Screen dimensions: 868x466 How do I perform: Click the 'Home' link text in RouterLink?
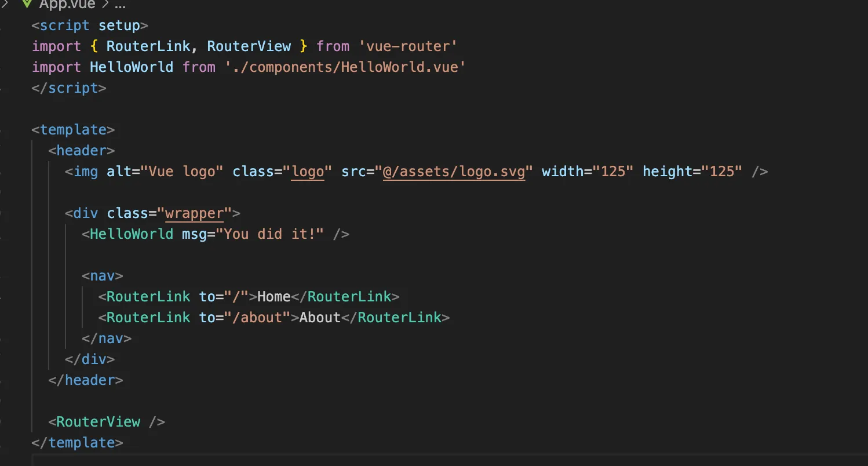click(x=274, y=297)
